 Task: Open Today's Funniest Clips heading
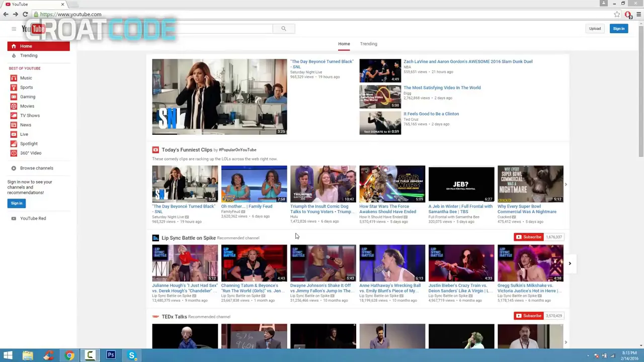(x=187, y=150)
